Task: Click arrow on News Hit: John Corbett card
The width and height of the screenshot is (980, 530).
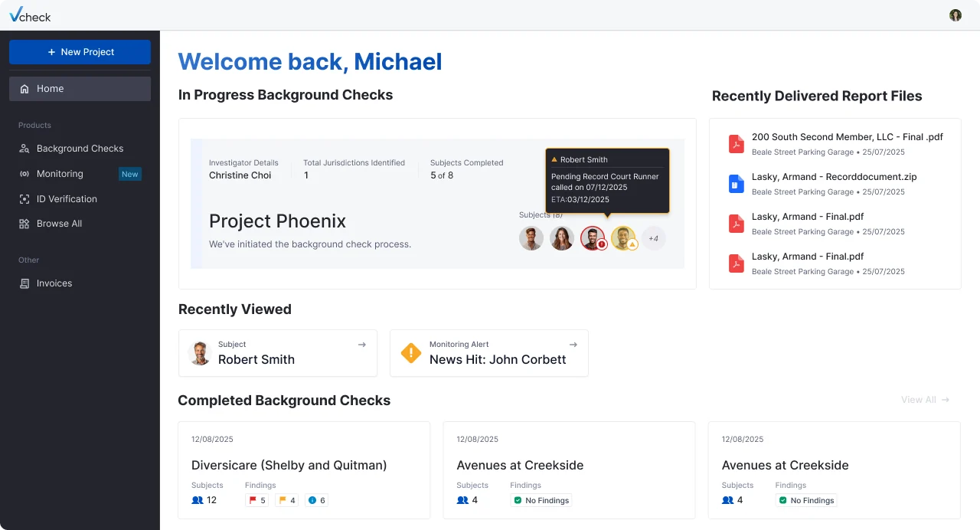Action: 573,345
